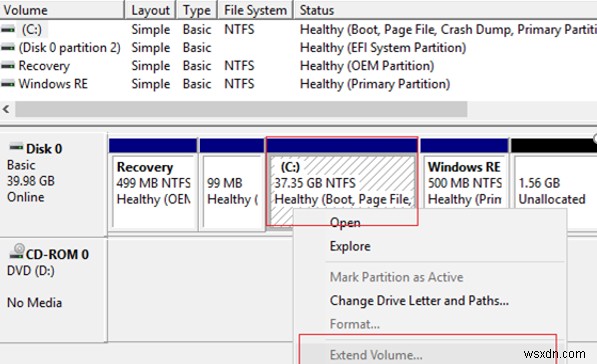Click NTFS file system cell in the Recovery row
Image resolution: width=597 pixels, height=364 pixels.
pyautogui.click(x=239, y=66)
